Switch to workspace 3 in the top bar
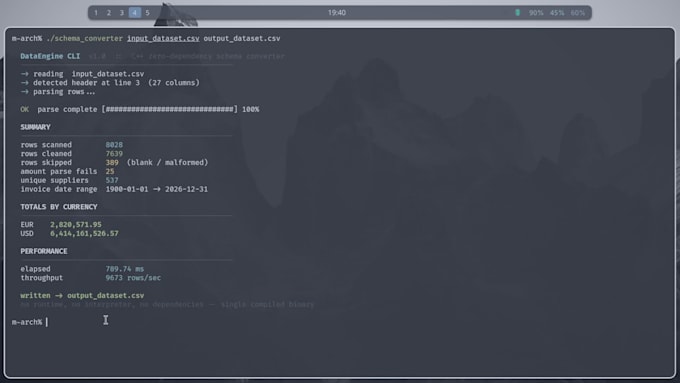The width and height of the screenshot is (680, 383). pyautogui.click(x=122, y=13)
